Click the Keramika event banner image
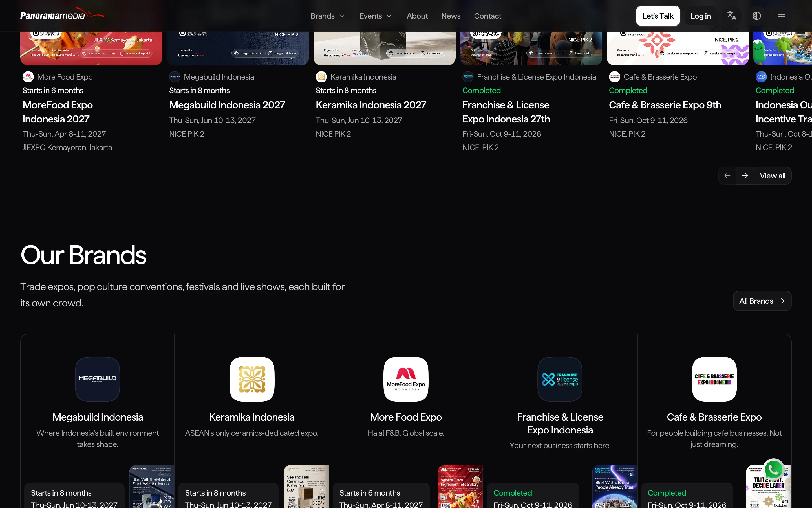 [385, 48]
